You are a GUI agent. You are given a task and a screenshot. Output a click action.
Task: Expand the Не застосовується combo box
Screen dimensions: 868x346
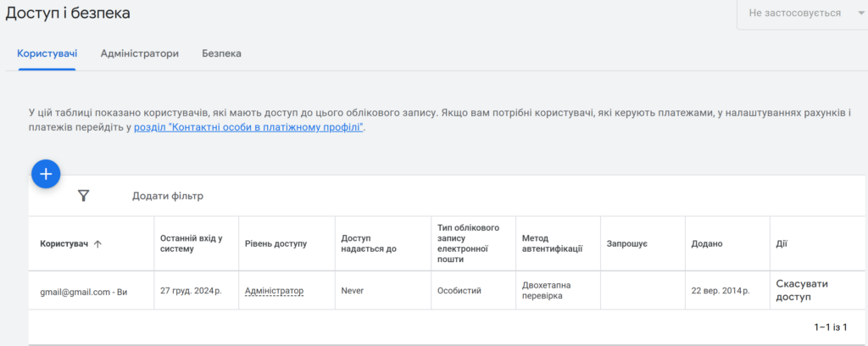(x=802, y=14)
